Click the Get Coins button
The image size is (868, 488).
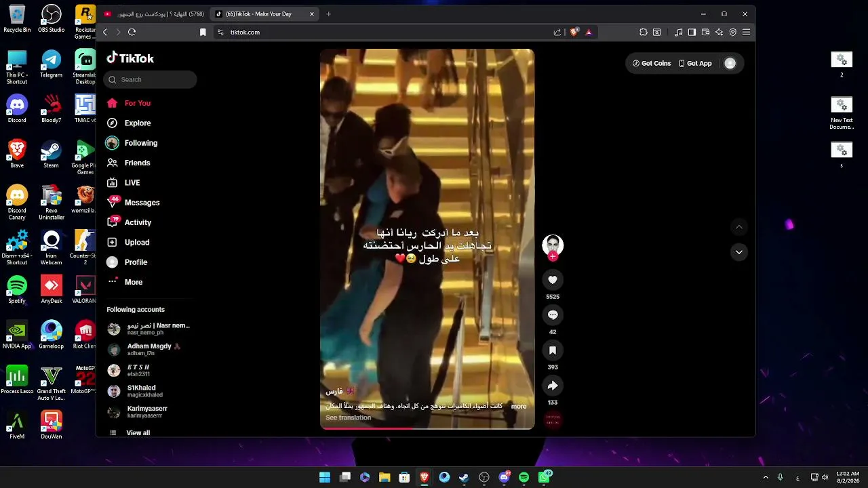point(652,63)
